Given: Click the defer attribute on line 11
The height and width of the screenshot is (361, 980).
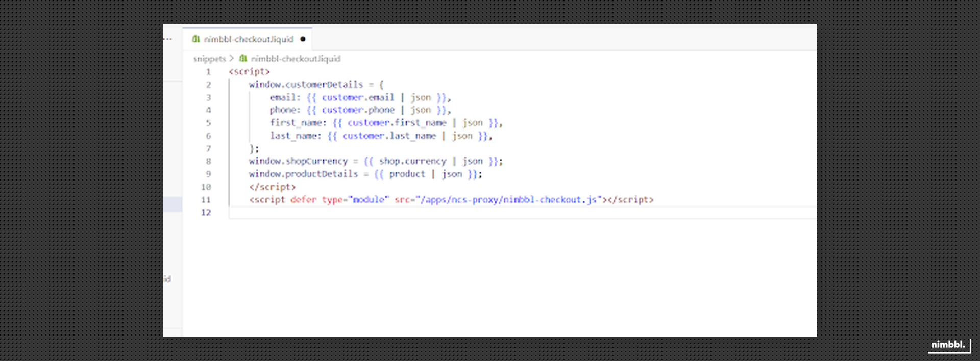Looking at the screenshot, I should 304,200.
